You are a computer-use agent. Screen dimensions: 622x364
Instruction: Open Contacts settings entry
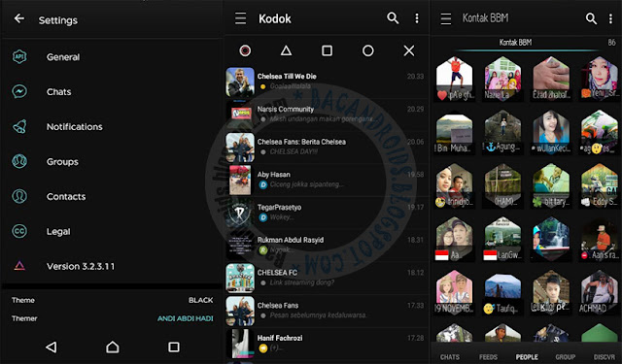(x=113, y=196)
